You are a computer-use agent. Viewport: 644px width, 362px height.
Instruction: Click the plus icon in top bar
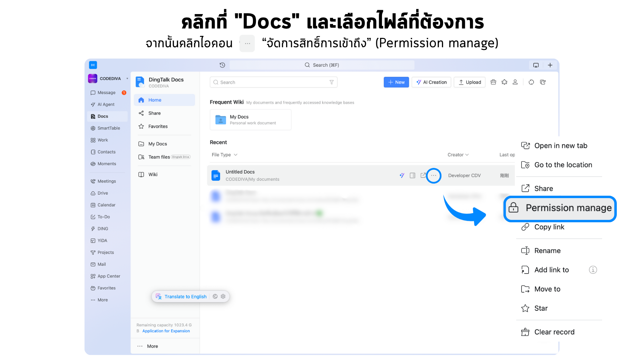pos(550,65)
